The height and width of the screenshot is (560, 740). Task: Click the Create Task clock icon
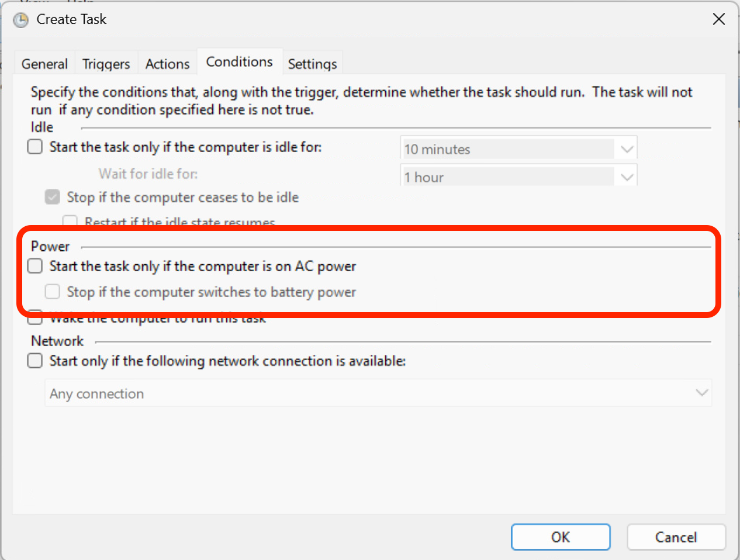[21, 20]
